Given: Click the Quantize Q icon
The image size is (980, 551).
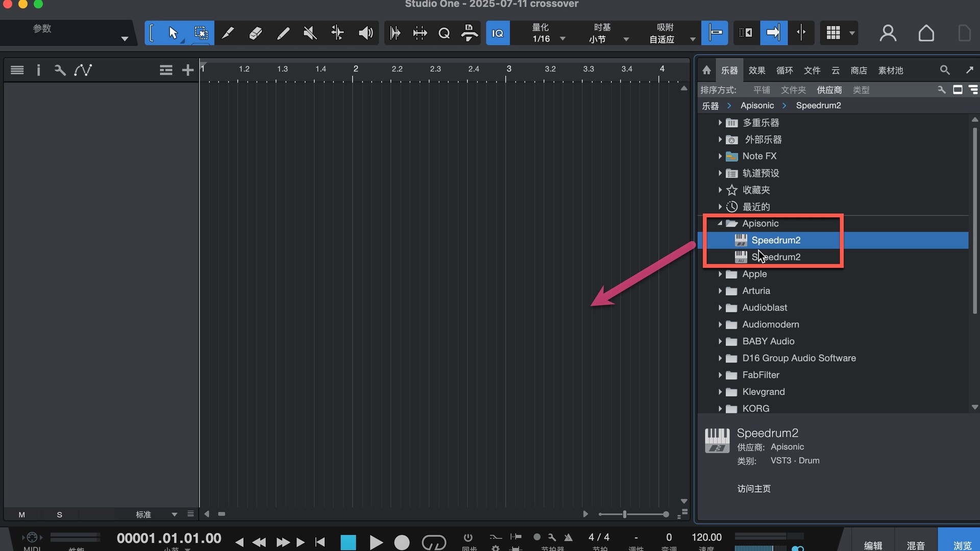Looking at the screenshot, I should pos(444,34).
